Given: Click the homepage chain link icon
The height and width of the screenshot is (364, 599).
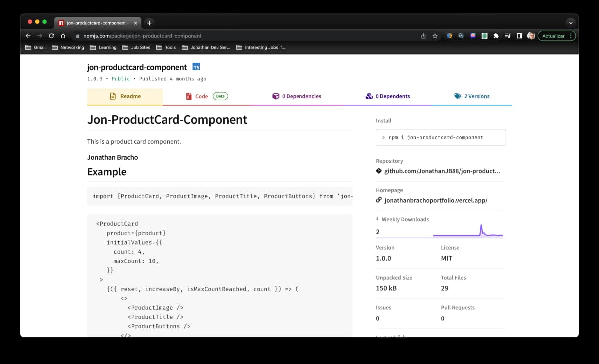Looking at the screenshot, I should (x=379, y=200).
